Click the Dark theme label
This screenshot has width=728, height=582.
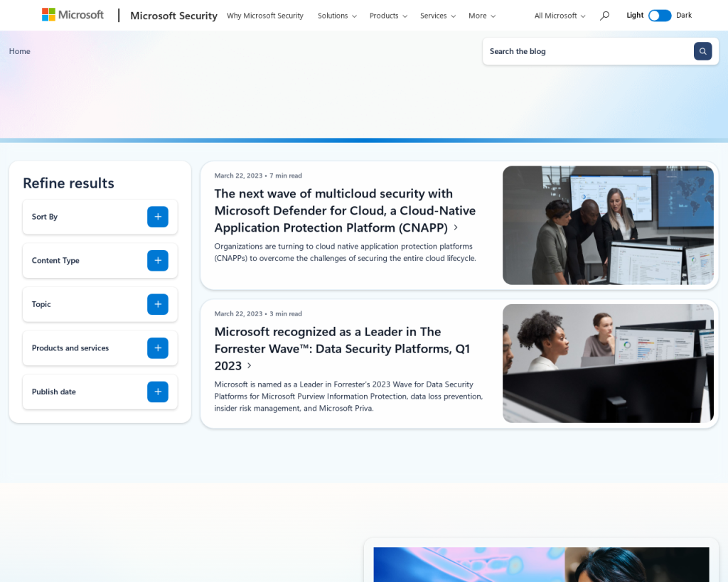(684, 16)
